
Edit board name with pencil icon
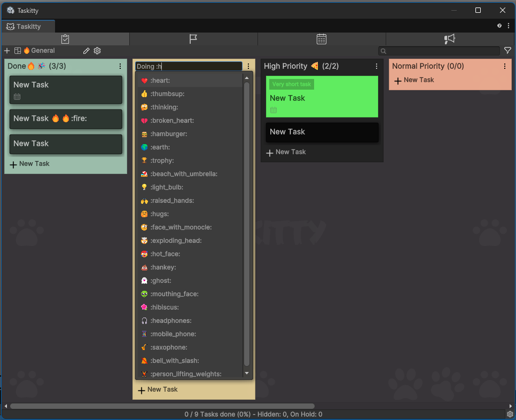coord(86,51)
